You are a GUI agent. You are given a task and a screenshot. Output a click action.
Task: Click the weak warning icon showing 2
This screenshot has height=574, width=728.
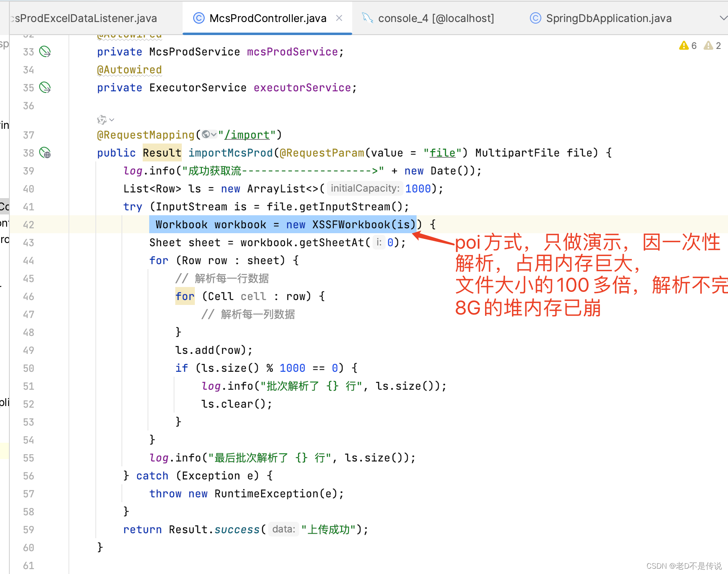[x=713, y=46]
